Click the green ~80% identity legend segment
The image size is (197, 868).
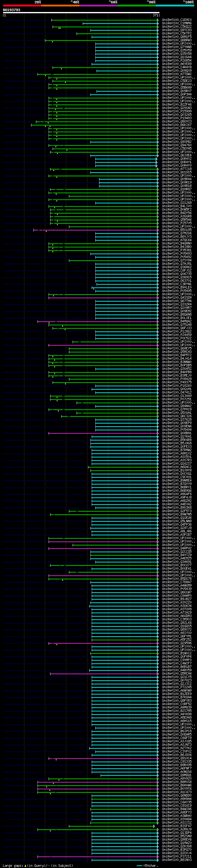pyautogui.click(x=137, y=6)
